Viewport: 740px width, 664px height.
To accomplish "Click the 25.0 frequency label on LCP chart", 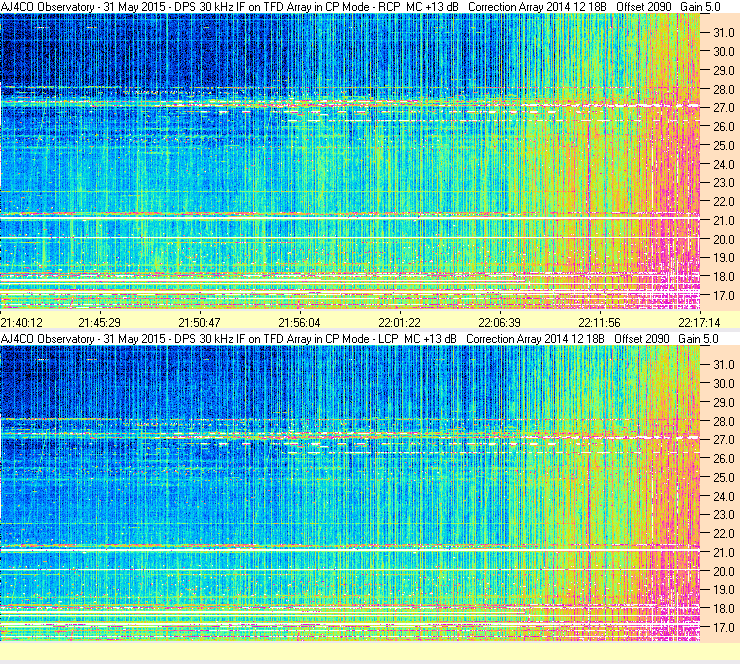I will tap(723, 478).
